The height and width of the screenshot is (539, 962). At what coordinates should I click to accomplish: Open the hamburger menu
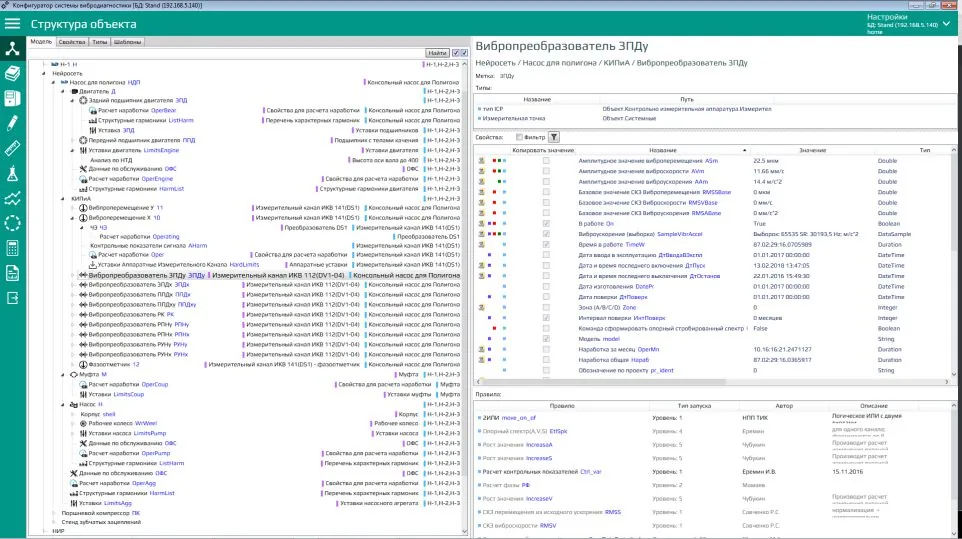tap(12, 24)
